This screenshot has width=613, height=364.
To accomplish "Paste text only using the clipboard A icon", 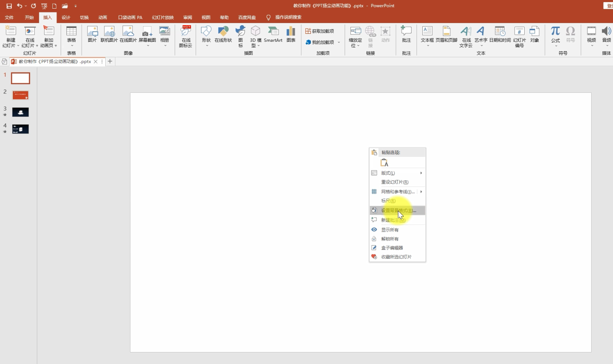I will [384, 163].
